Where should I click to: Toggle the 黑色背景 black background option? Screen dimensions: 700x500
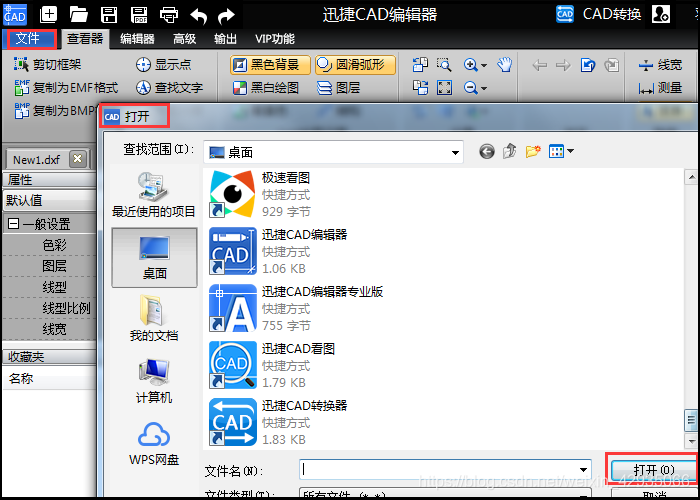[271, 65]
